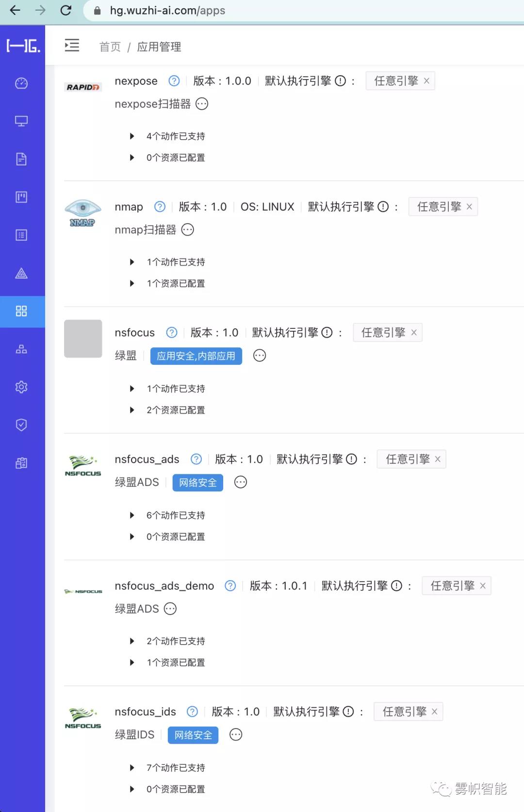Open the bottom clipboard icon in the sidebar

pyautogui.click(x=21, y=463)
